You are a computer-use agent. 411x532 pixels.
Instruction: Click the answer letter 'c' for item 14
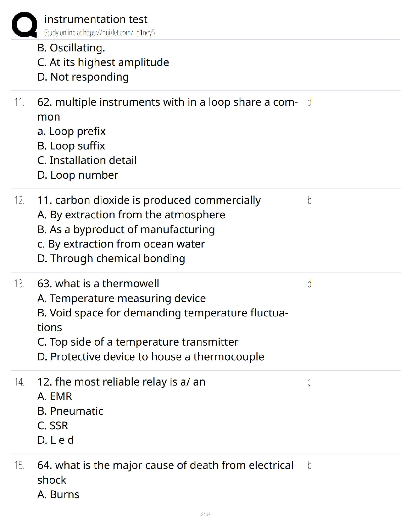(x=309, y=382)
